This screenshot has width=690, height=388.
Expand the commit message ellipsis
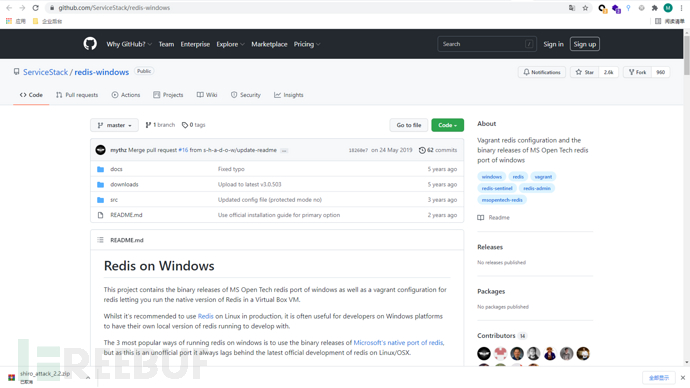[x=284, y=150]
